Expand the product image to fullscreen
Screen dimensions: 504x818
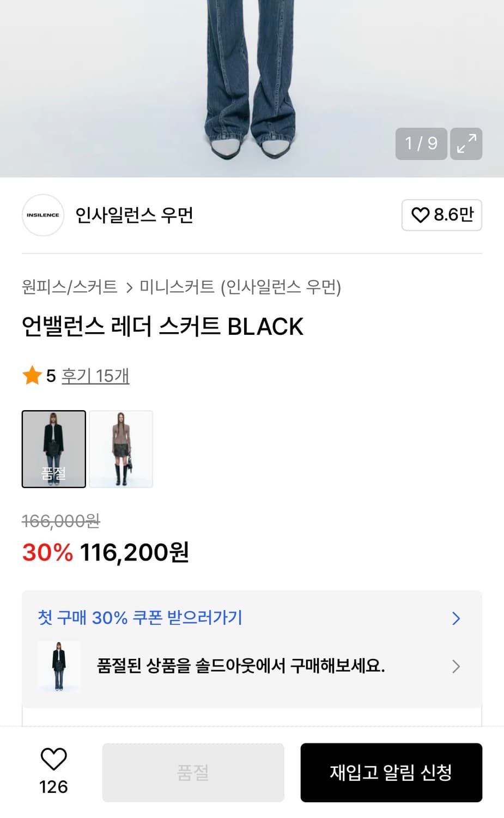[x=466, y=143]
